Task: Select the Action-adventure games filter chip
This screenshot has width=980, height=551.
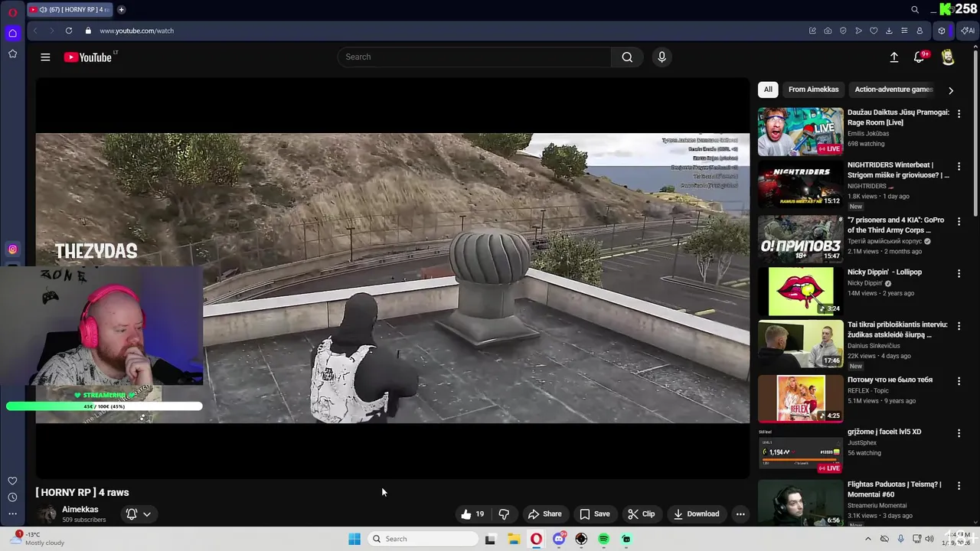Action: point(893,90)
